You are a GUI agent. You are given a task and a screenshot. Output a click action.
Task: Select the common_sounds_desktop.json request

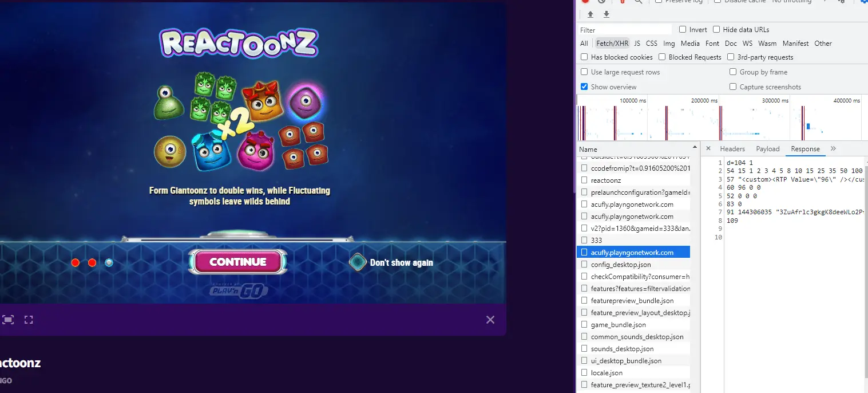click(x=633, y=336)
